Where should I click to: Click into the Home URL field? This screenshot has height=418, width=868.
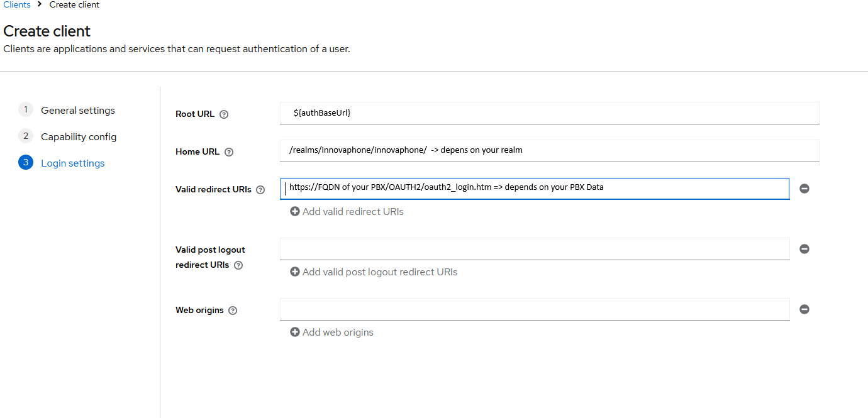pos(549,151)
